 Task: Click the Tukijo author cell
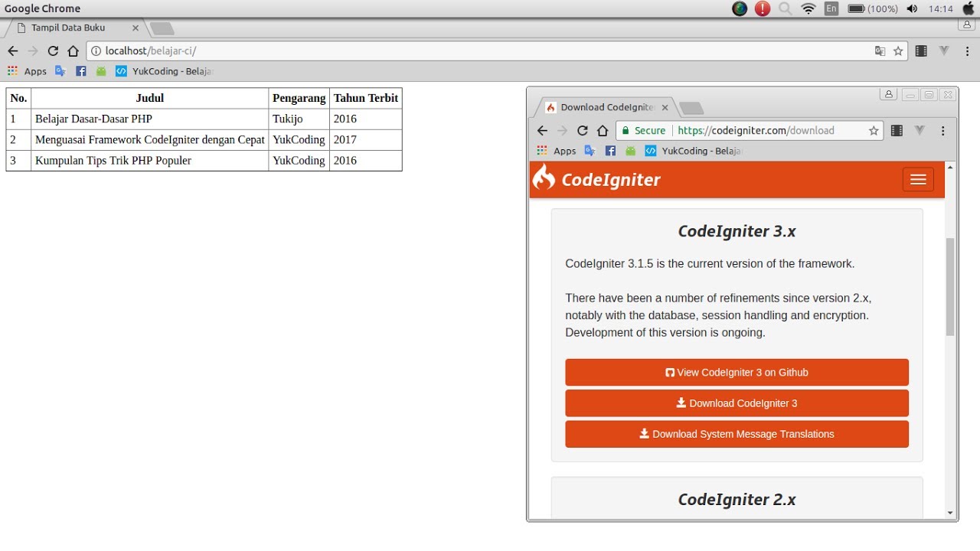299,119
